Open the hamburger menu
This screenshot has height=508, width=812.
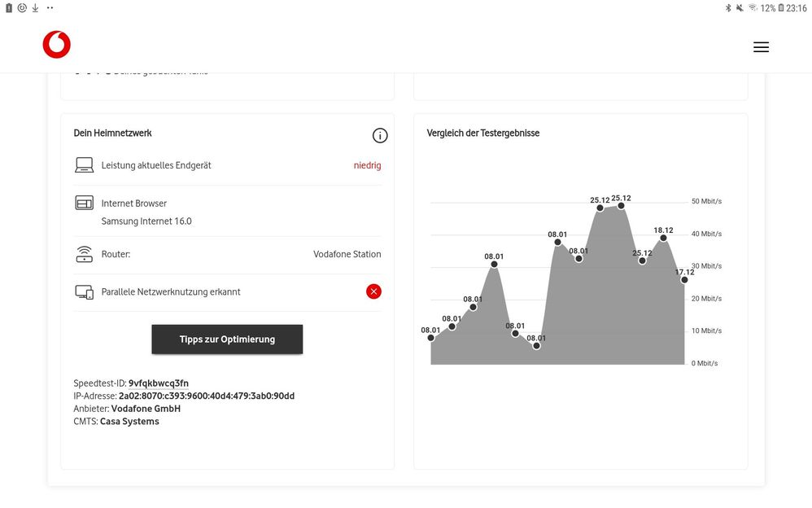pos(761,47)
